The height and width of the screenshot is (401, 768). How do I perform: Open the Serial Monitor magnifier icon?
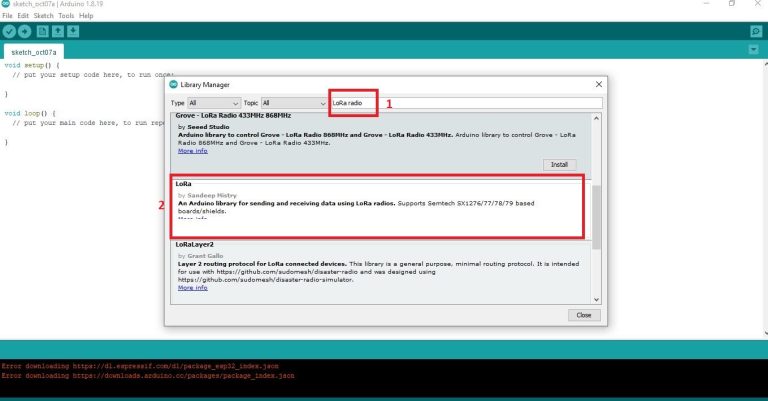[x=755, y=32]
